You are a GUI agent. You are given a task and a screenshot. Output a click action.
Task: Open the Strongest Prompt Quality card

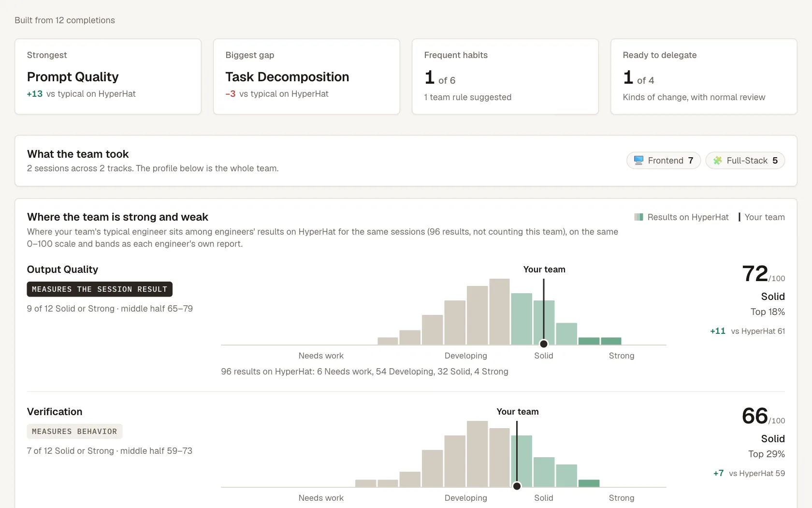(108, 76)
